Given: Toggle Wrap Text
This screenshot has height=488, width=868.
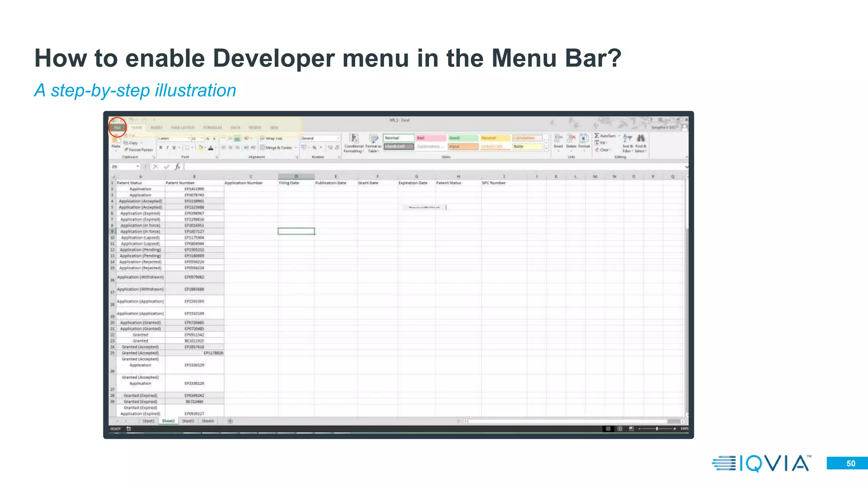Looking at the screenshot, I should click(271, 139).
